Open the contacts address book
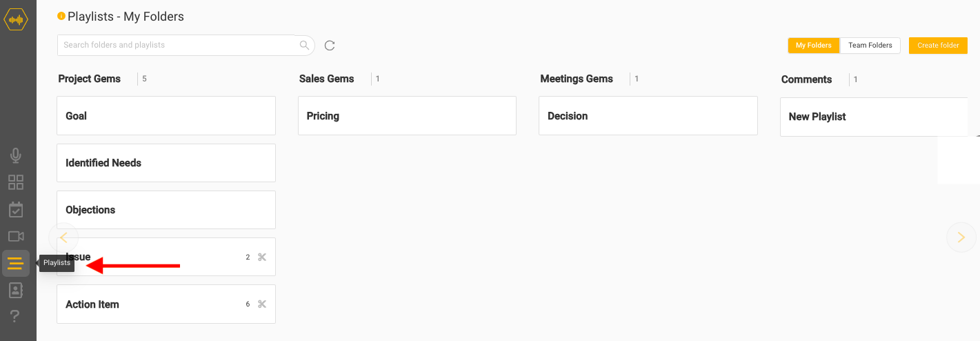Viewport: 980px width, 341px height. [16, 290]
